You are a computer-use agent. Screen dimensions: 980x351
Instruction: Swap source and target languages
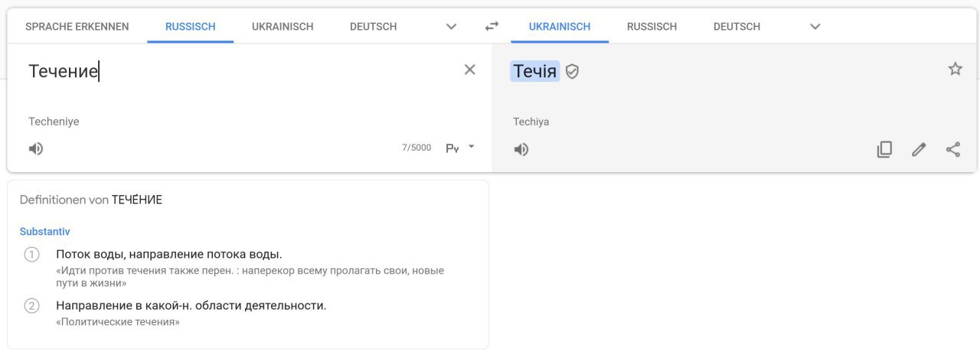[x=492, y=26]
